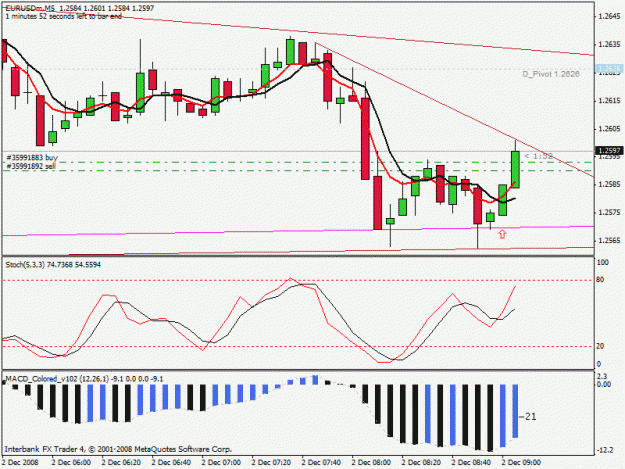Click the MACD 2.3 scale label
Viewport: 625px width, 469px height.
click(x=601, y=376)
